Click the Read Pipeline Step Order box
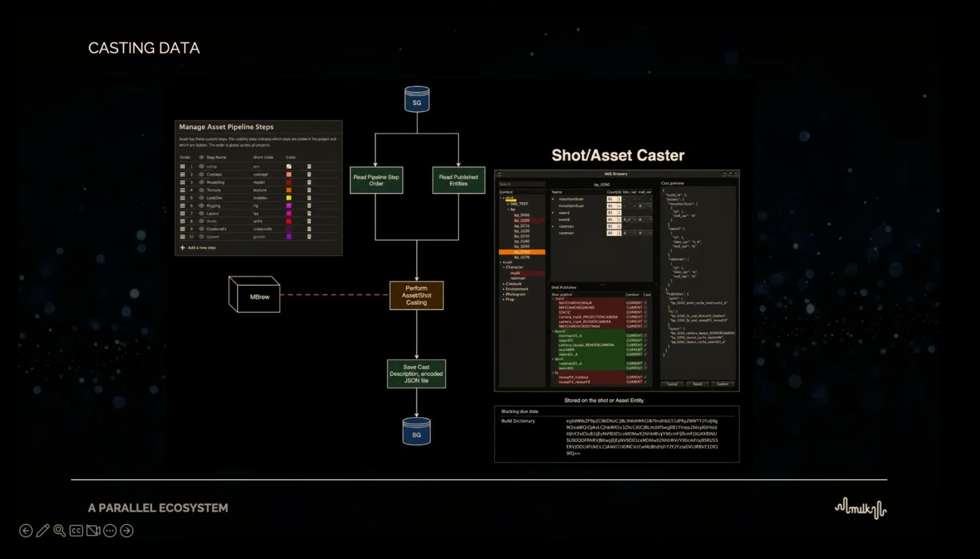 point(376,180)
